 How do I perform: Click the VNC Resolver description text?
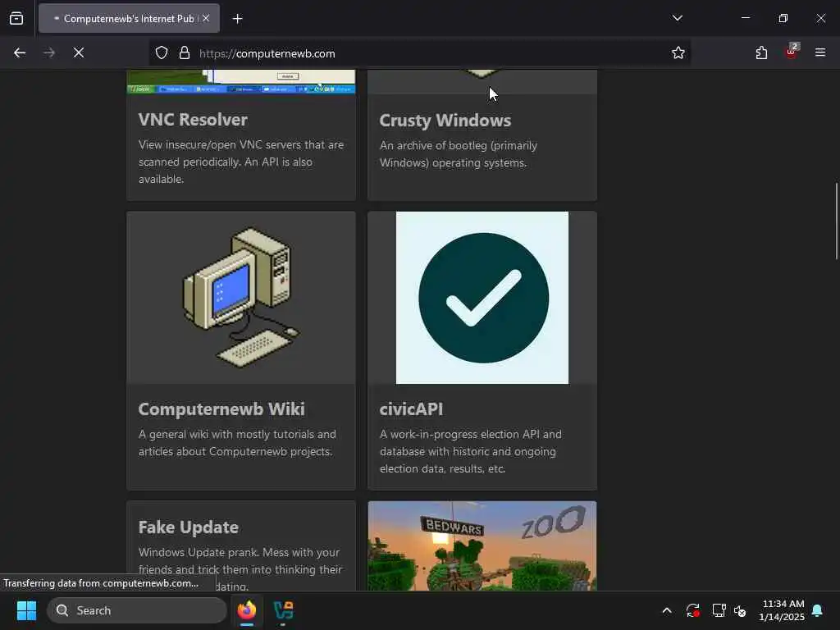[x=241, y=162]
